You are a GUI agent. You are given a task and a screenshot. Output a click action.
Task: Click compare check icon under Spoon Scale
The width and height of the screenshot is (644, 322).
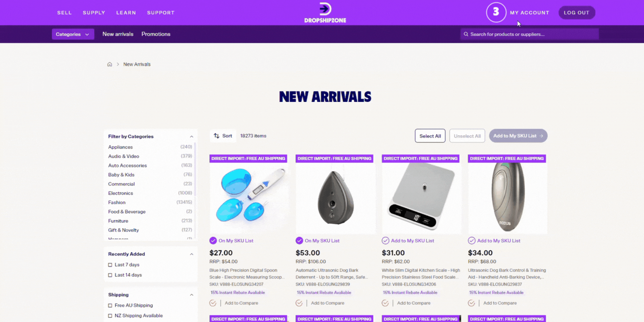213,303
